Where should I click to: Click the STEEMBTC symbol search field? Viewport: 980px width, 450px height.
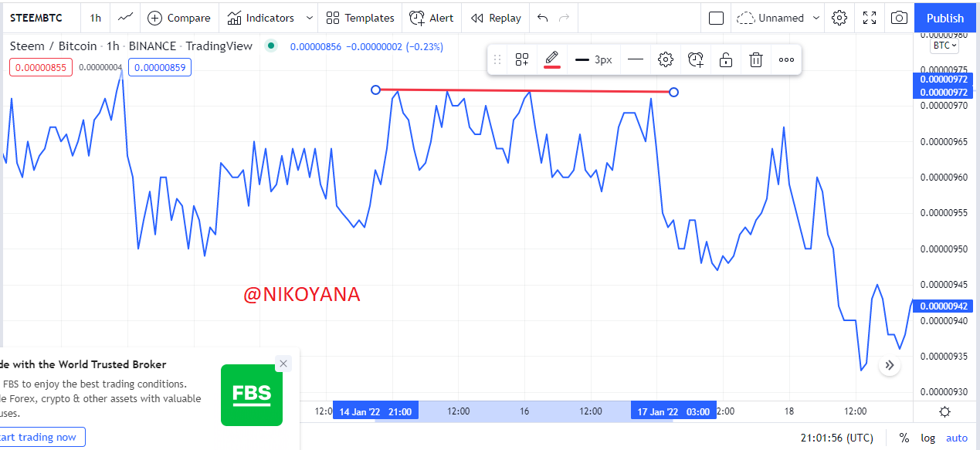[x=36, y=18]
